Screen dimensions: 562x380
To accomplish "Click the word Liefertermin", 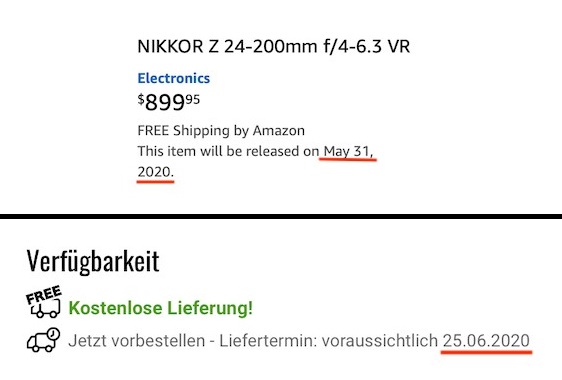I will click(265, 341).
